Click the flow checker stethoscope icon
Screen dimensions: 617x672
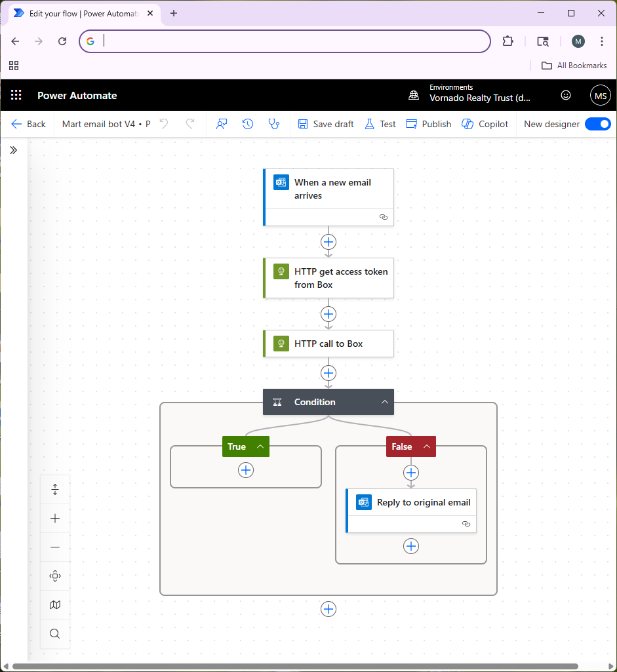(273, 124)
